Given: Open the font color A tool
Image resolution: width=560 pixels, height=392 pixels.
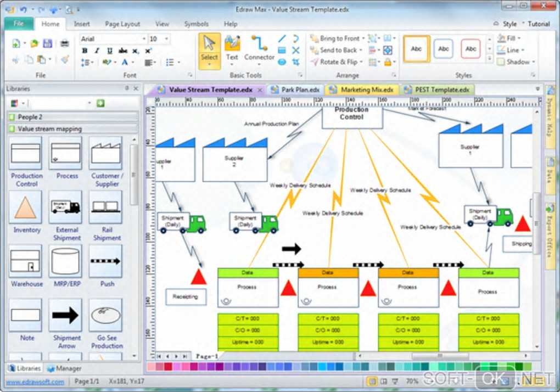Looking at the screenshot, I should click(x=125, y=62).
